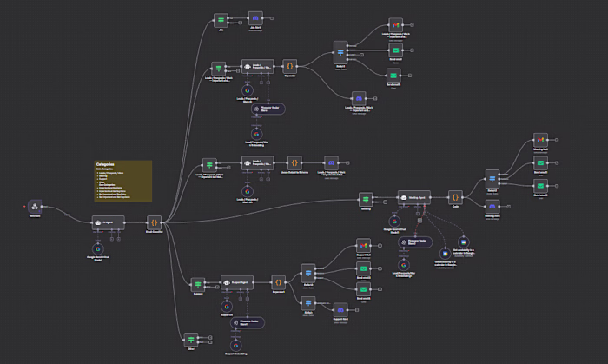
Task: Select the green Support filter node
Action: click(198, 285)
